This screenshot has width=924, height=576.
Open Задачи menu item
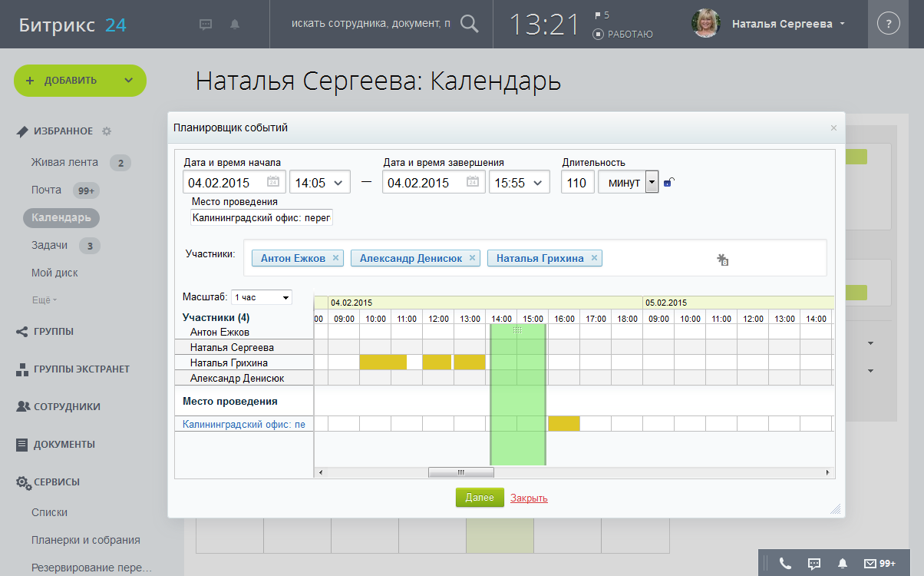(x=49, y=245)
